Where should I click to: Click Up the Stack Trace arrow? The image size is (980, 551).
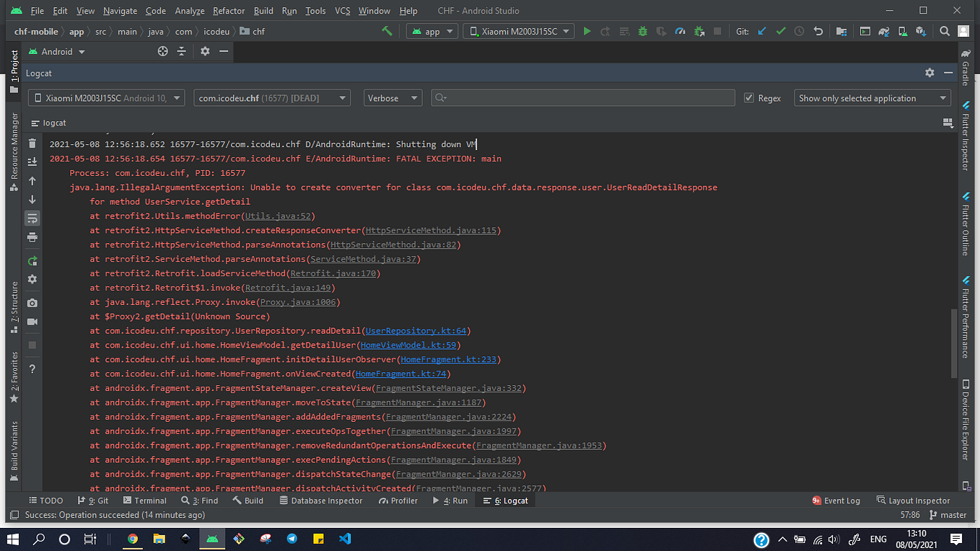pyautogui.click(x=32, y=181)
